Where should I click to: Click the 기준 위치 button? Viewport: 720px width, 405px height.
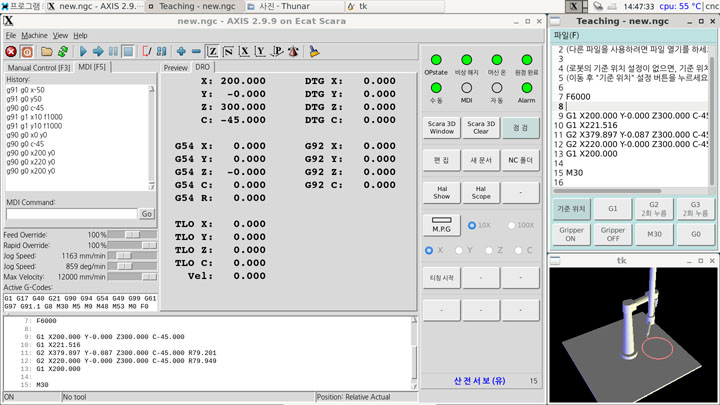pyautogui.click(x=571, y=208)
